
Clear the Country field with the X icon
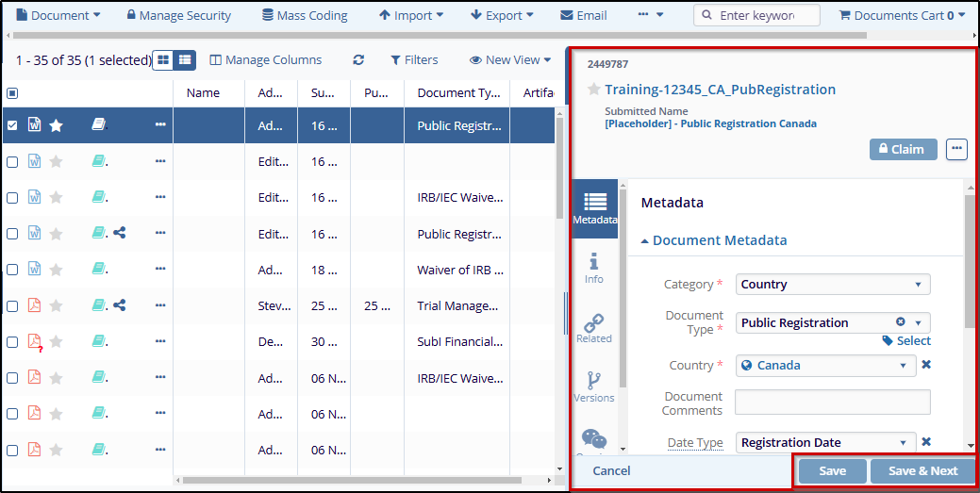click(926, 366)
